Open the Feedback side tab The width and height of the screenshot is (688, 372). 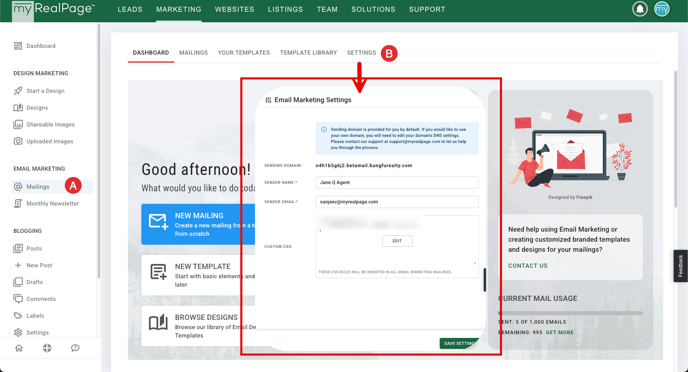(681, 266)
